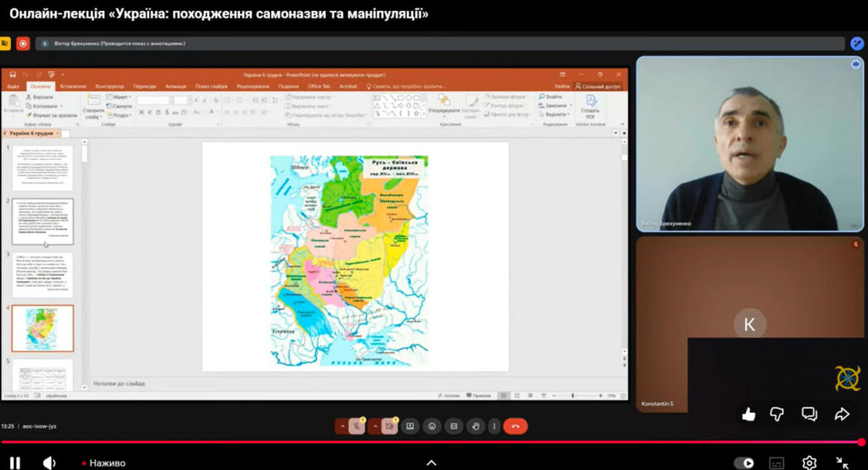Toggle the autoplay switch
The height and width of the screenshot is (470, 868).
point(744,462)
